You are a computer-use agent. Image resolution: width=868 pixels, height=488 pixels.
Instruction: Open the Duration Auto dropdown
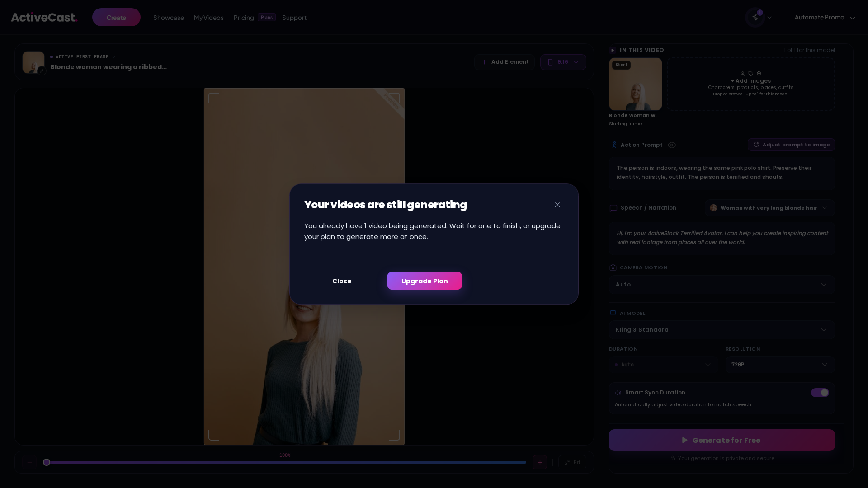tap(663, 365)
